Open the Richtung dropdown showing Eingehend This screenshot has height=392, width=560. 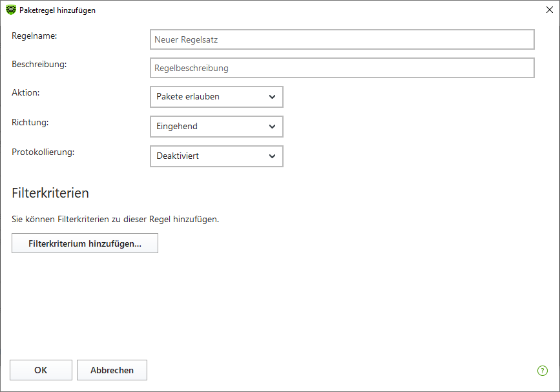point(216,127)
